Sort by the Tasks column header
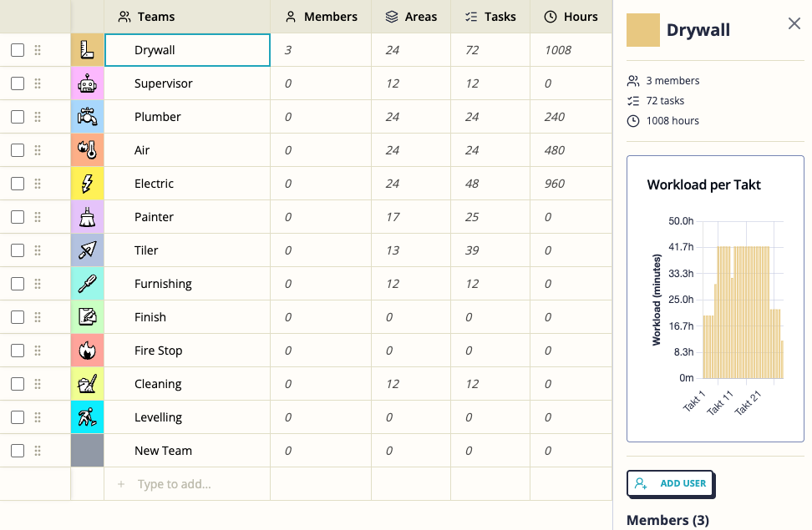Viewport: 812px width, 530px height. tap(490, 17)
